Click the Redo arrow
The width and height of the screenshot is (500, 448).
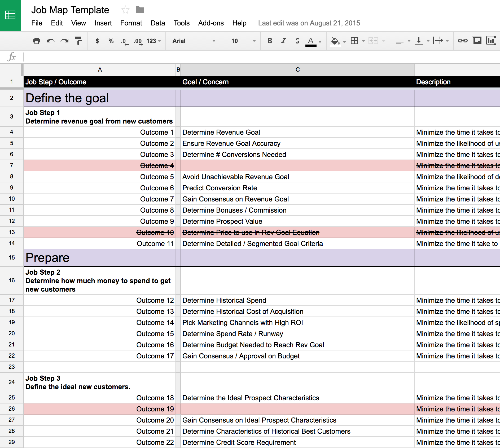coord(64,41)
